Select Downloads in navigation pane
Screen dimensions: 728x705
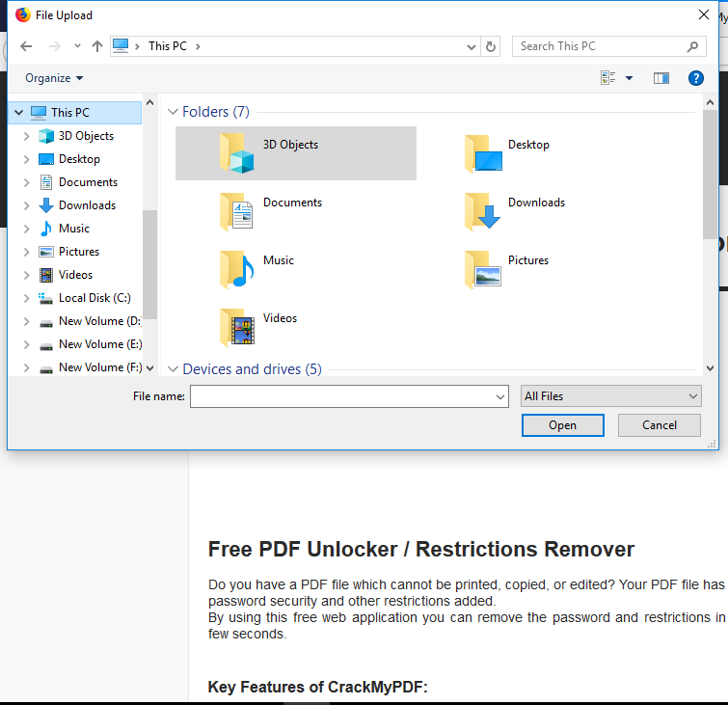pos(87,205)
